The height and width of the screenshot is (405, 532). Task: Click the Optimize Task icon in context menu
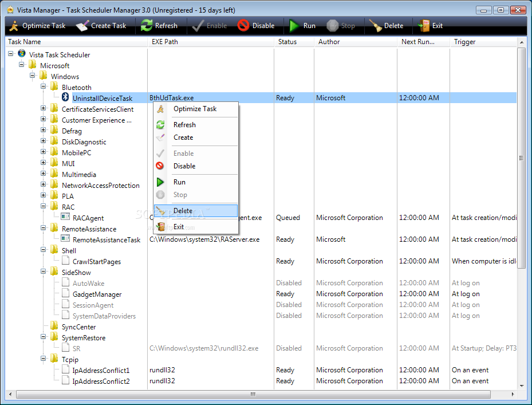(160, 109)
